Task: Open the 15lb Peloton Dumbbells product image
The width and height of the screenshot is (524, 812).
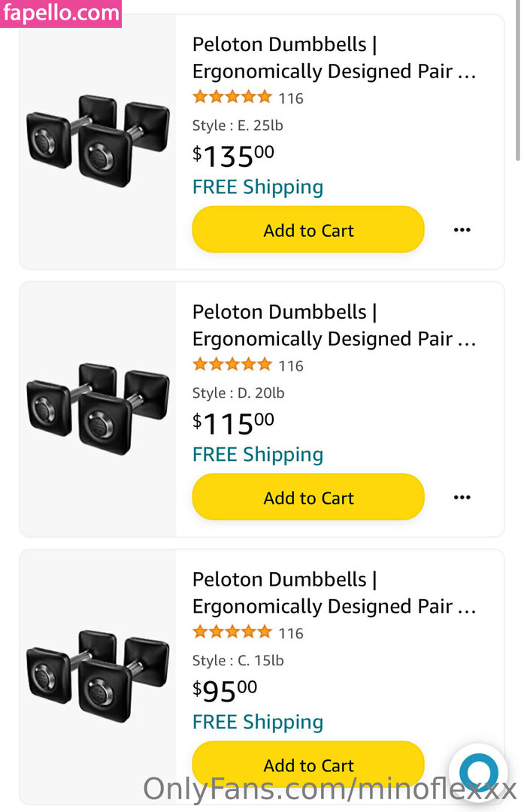Action: click(98, 676)
